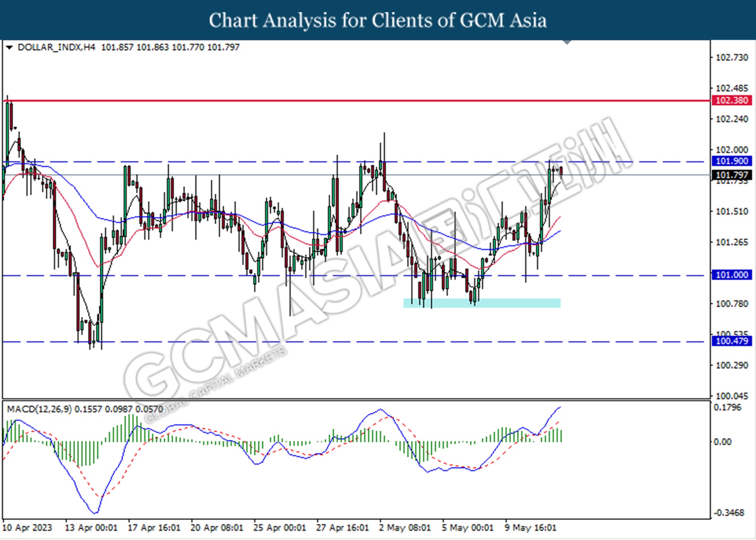Select the -0.3468 MACD scale value

[728, 513]
